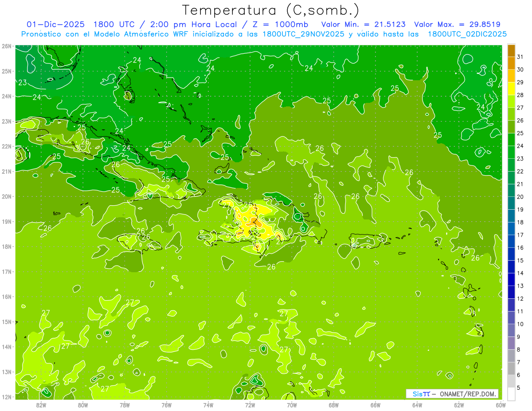This screenshot has width=532, height=411.
Task: Click the color scale label "15"
Action: (520, 260)
